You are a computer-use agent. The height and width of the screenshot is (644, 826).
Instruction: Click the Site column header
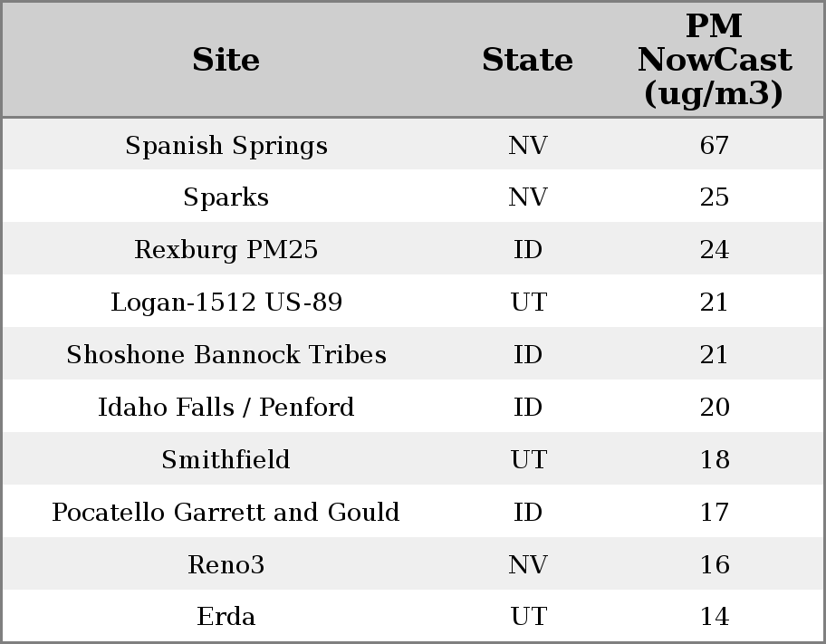[226, 60]
